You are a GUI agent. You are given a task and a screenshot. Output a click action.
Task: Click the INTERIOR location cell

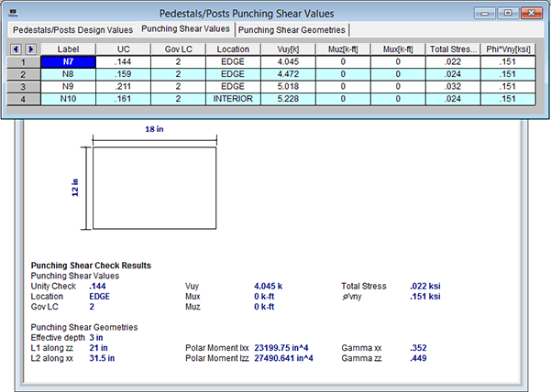(232, 97)
